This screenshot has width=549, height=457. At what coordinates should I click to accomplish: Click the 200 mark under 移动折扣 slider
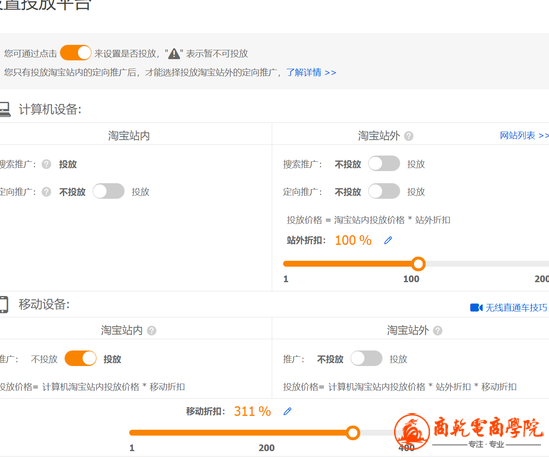[266, 448]
